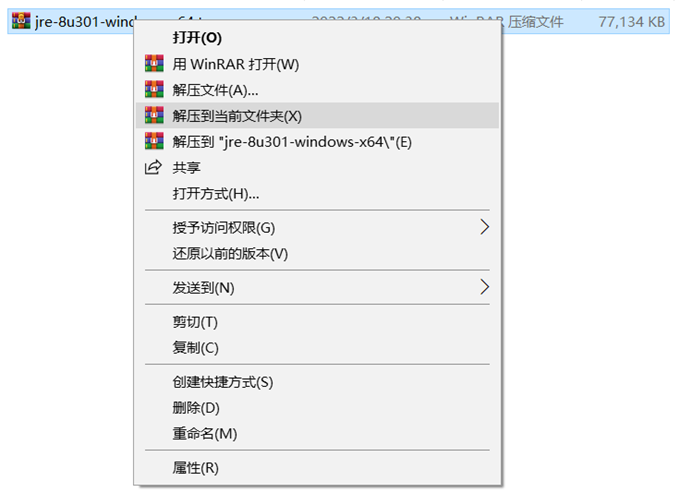Click the WinRAR icon beside 解压到 "jre-8u301-windows-x64\"(E)
Screen dimensions: 692x493
click(x=154, y=142)
